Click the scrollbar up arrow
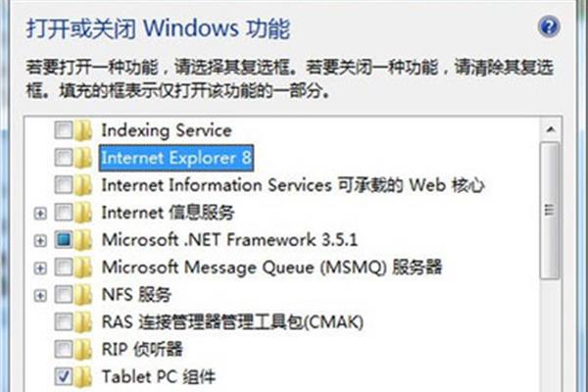The height and width of the screenshot is (392, 588). click(551, 129)
